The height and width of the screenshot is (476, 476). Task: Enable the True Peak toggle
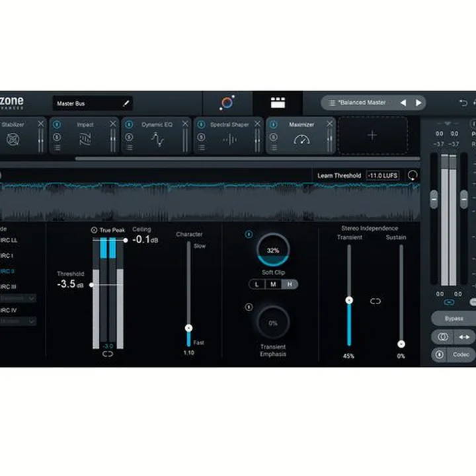pos(94,230)
